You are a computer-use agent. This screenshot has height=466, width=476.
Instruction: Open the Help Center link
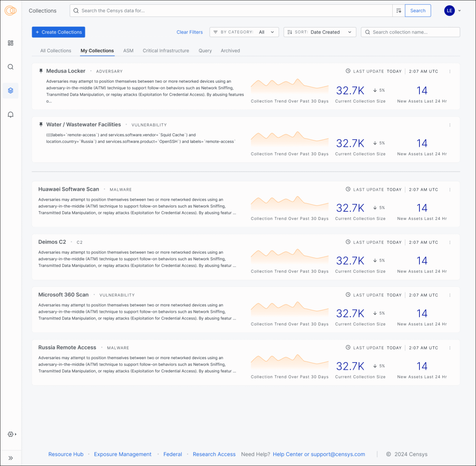click(x=288, y=454)
